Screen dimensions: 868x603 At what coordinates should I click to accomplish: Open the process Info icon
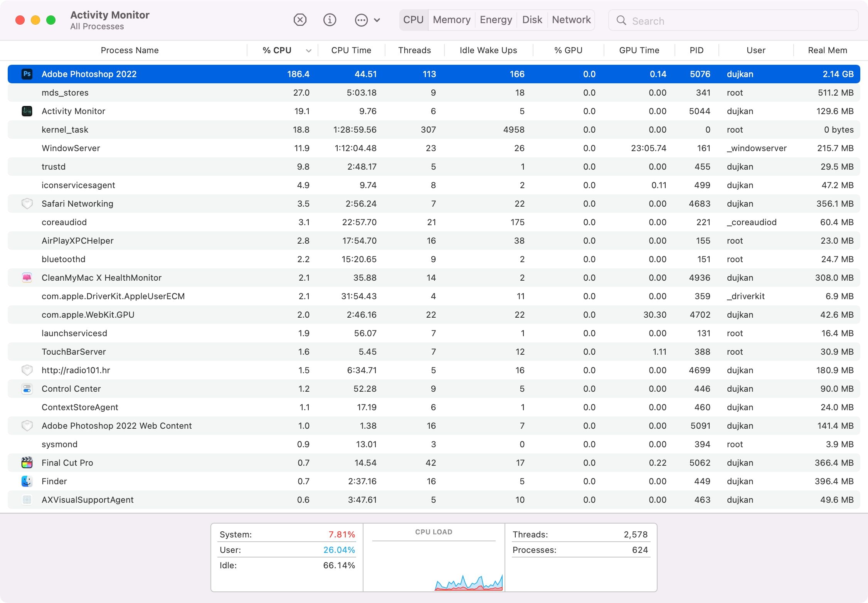coord(330,20)
